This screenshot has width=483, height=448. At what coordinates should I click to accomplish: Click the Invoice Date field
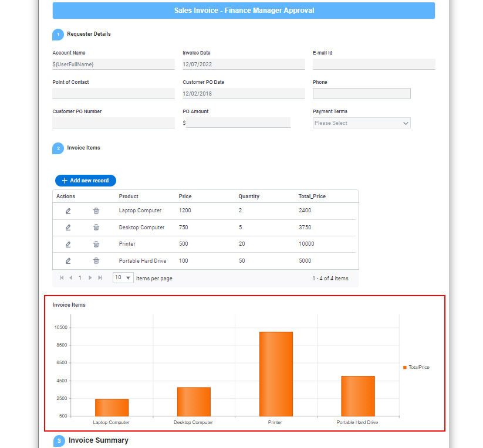[x=244, y=65]
